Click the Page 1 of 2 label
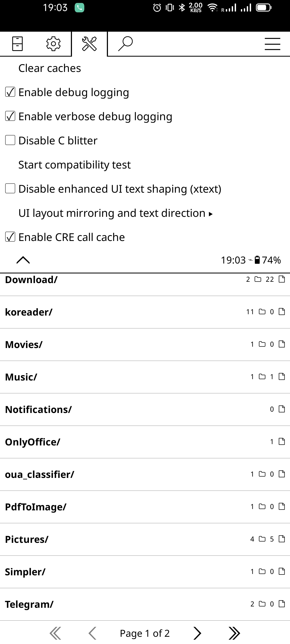Viewport: 290px width, 644px height. point(145,633)
